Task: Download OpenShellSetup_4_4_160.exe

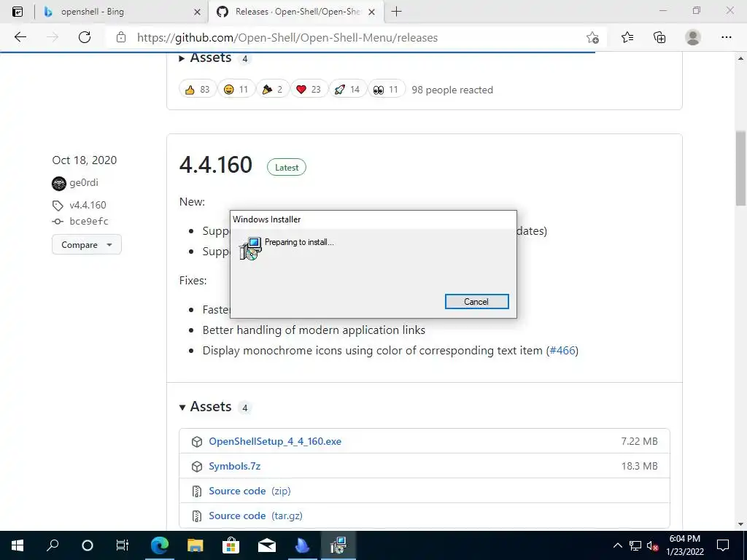Action: point(275,441)
